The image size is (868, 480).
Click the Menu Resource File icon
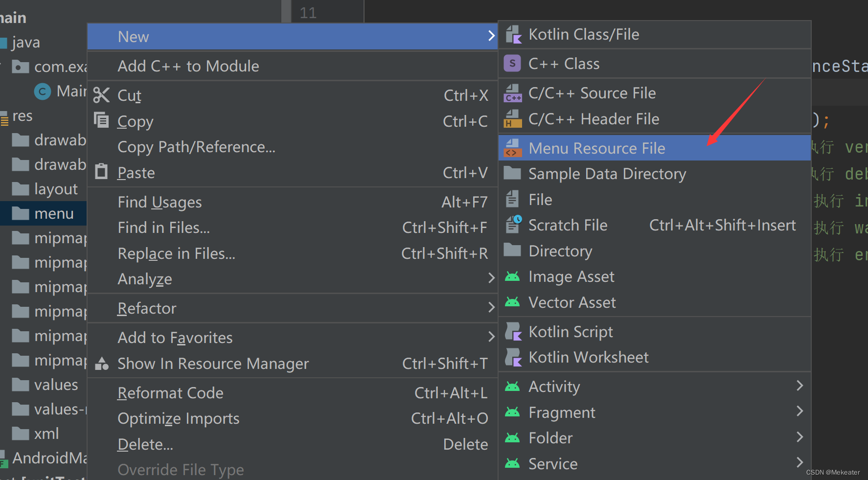pyautogui.click(x=513, y=148)
